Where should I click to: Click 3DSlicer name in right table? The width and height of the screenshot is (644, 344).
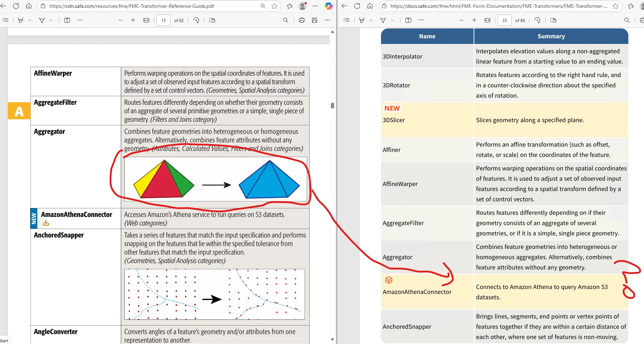click(394, 120)
